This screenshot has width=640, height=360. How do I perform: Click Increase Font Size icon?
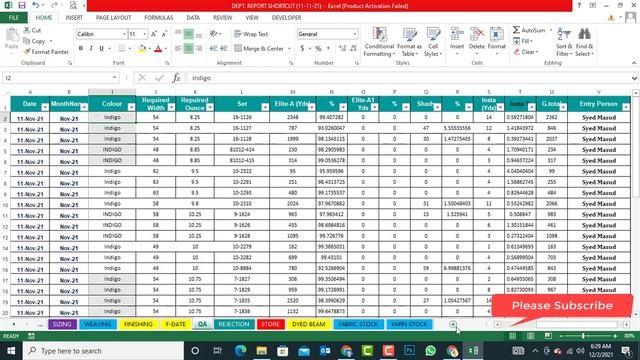(154, 34)
